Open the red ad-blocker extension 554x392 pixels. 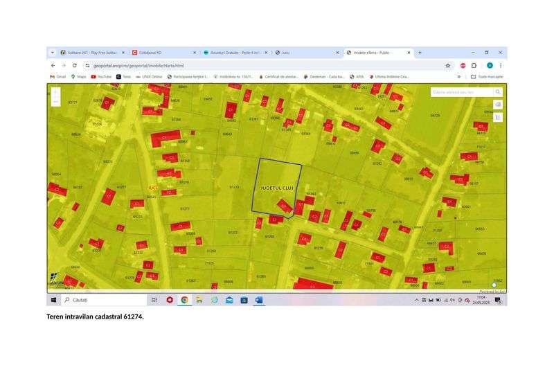(x=463, y=65)
